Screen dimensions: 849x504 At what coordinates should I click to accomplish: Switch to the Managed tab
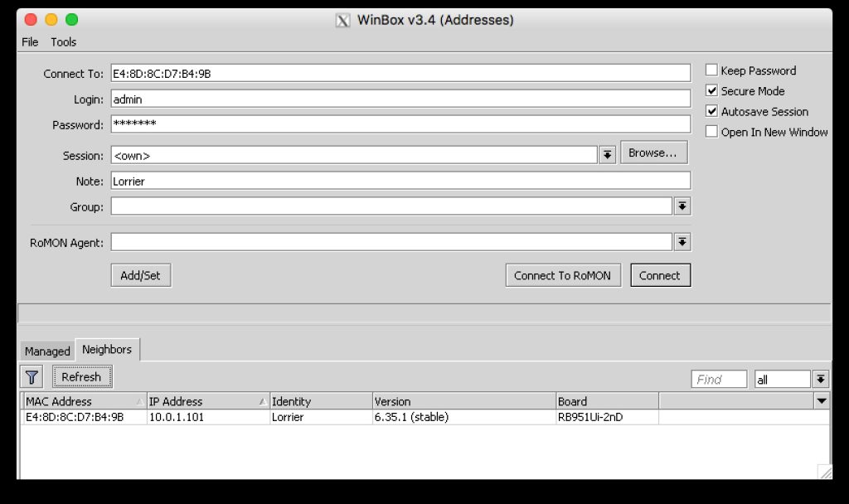(46, 351)
